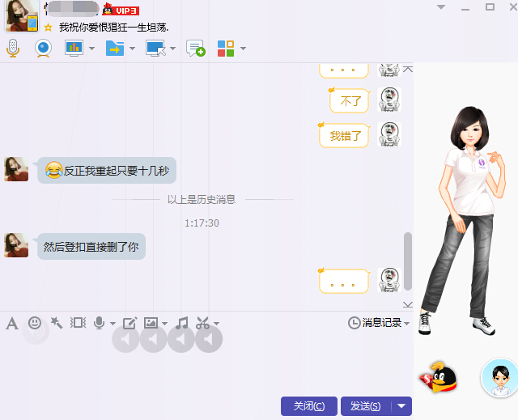Create a discussion group chat icon

pos(196,49)
